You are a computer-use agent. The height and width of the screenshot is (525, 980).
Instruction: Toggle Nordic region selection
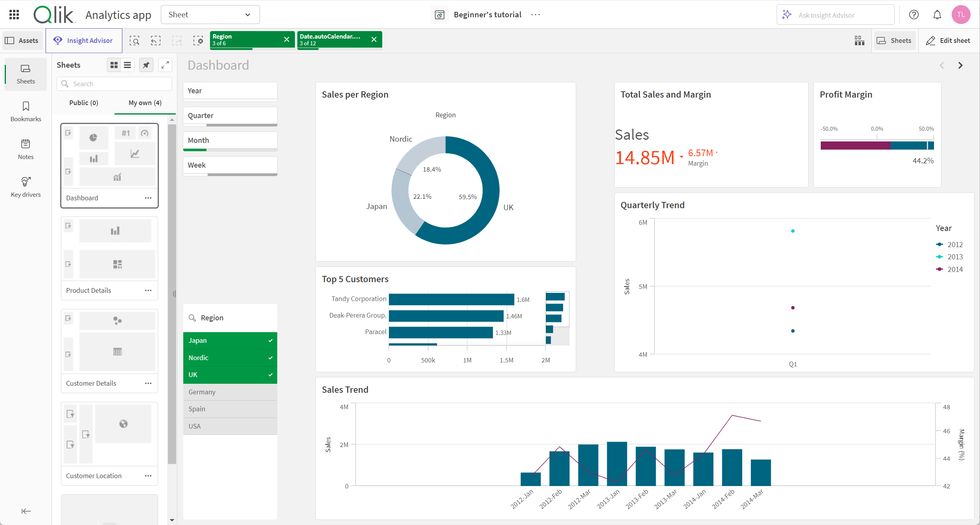tap(229, 358)
